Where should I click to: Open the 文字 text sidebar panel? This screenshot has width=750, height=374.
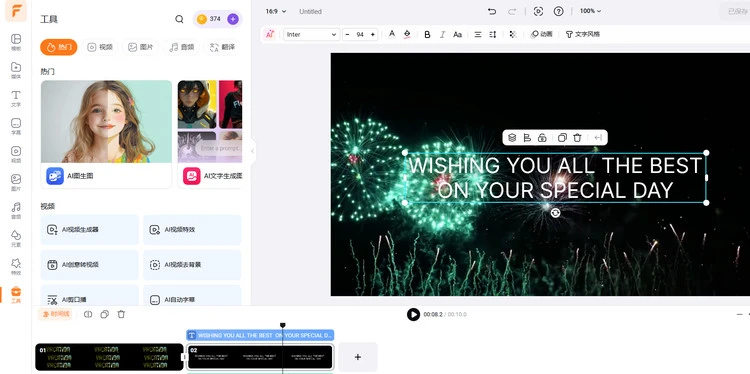[16, 99]
